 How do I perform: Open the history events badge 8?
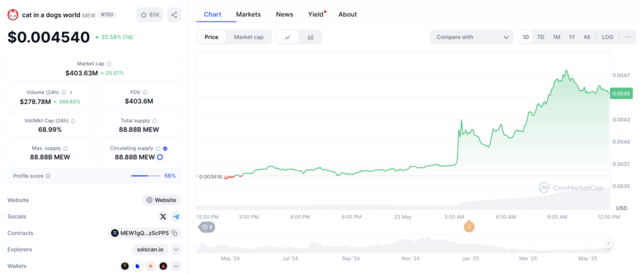click(207, 227)
